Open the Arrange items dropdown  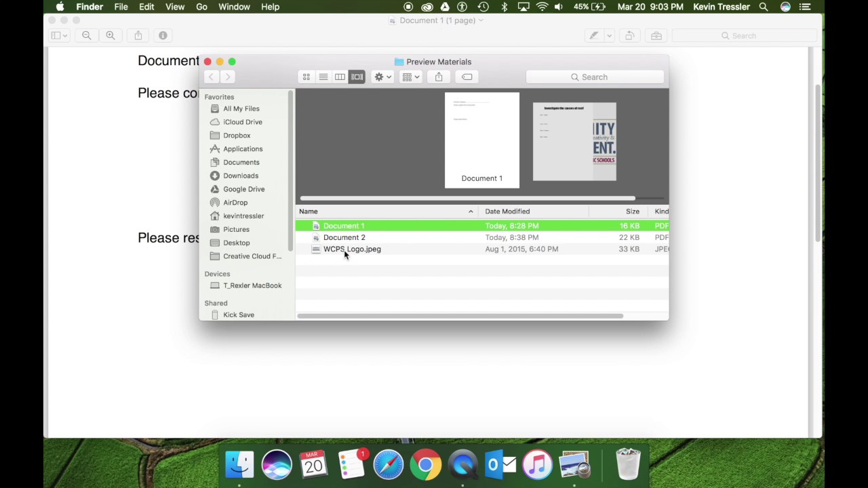(x=410, y=77)
